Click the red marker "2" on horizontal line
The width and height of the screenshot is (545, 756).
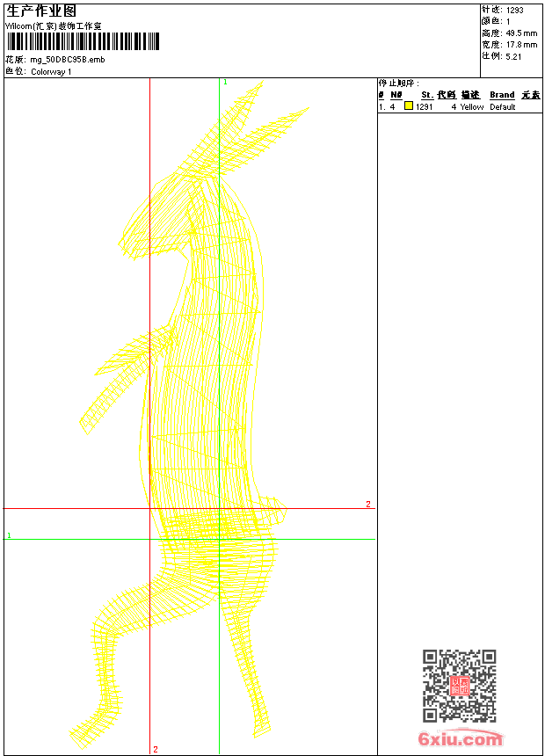pos(368,504)
